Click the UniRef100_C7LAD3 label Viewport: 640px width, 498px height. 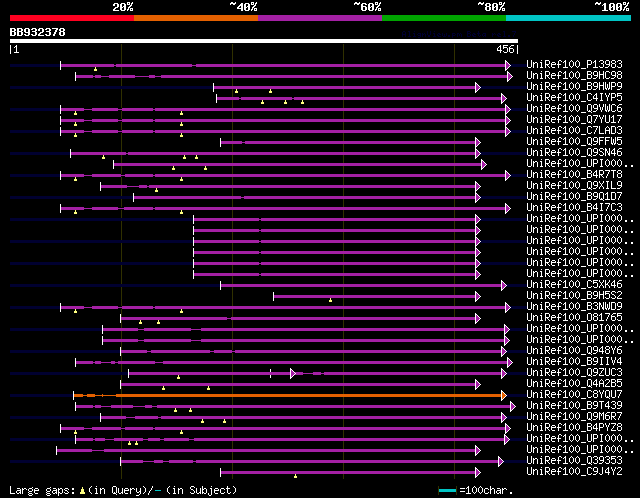coord(574,130)
